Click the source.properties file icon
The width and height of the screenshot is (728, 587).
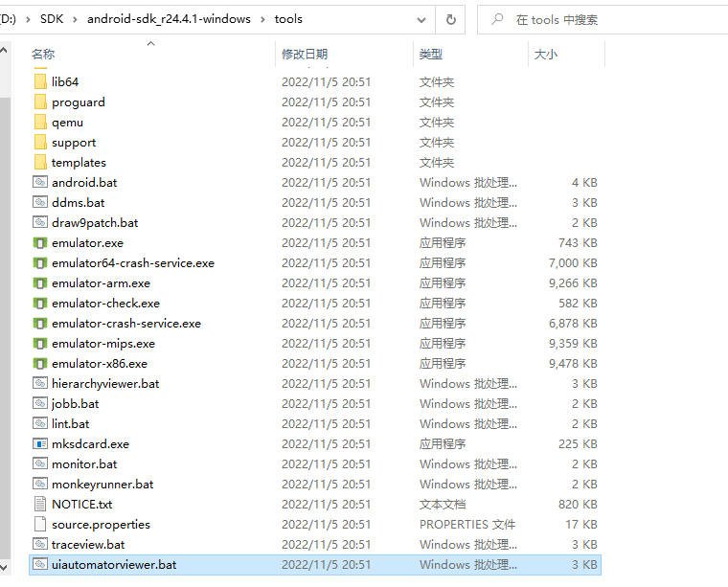click(40, 524)
